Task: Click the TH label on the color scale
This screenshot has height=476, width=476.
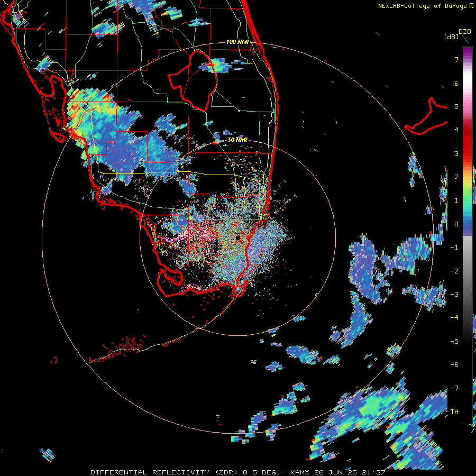Action: pos(454,411)
